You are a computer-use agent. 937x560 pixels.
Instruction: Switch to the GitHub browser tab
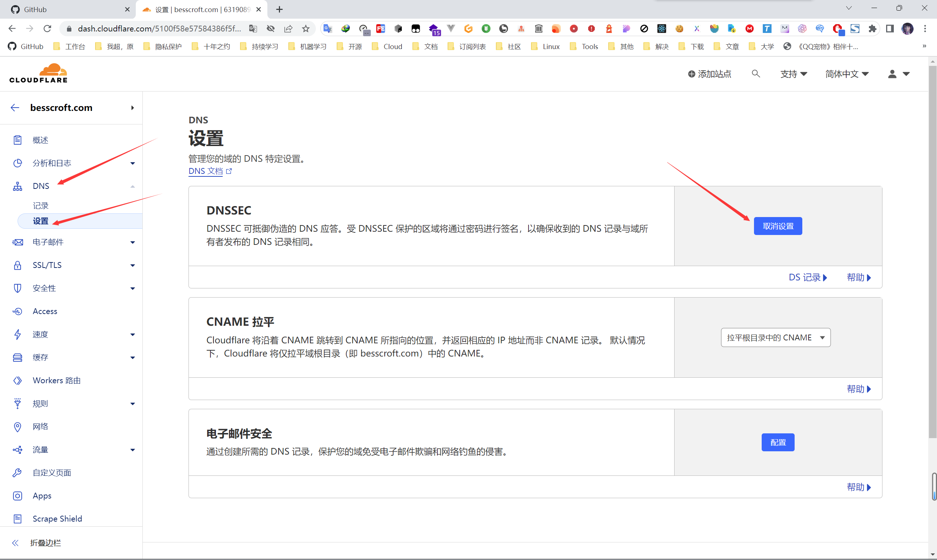pyautogui.click(x=68, y=10)
